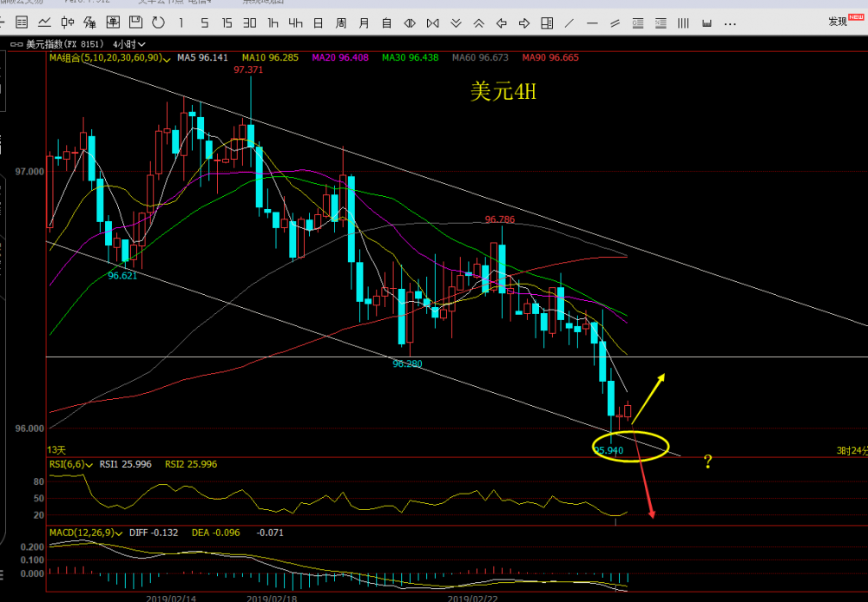Switch to 4h period
Image resolution: width=868 pixels, height=602 pixels.
click(x=295, y=23)
